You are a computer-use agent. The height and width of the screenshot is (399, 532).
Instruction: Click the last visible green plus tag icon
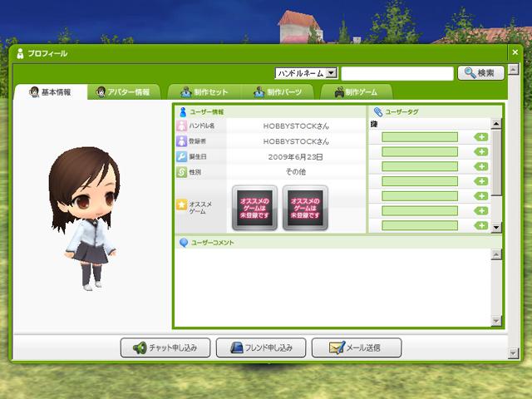click(x=480, y=225)
